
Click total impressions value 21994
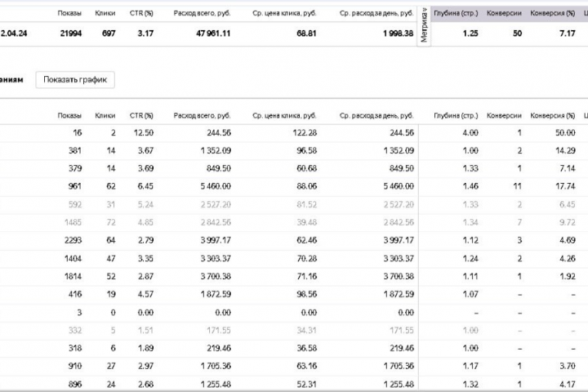pyautogui.click(x=68, y=32)
